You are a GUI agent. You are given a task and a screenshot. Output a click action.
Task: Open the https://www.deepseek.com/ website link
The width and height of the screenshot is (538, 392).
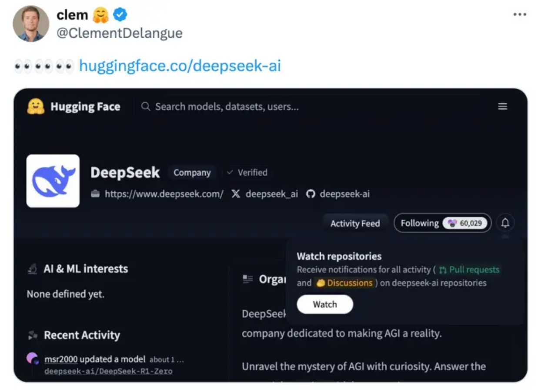(157, 194)
